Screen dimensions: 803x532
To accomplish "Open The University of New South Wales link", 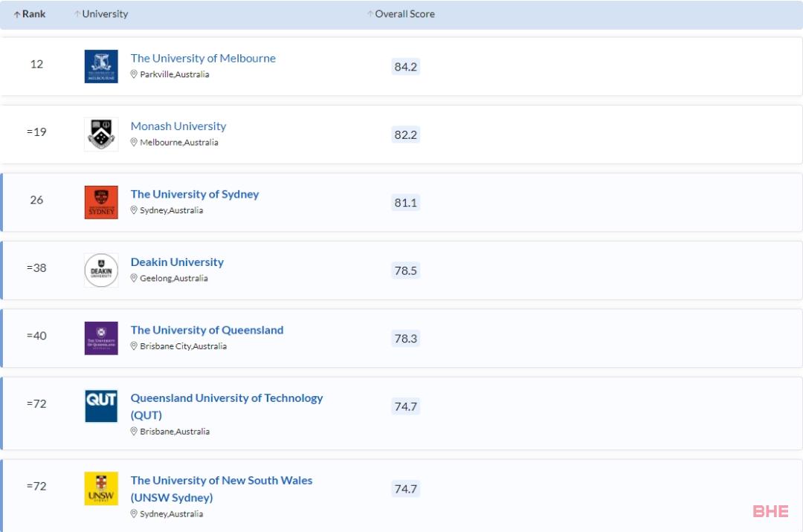I will (222, 489).
